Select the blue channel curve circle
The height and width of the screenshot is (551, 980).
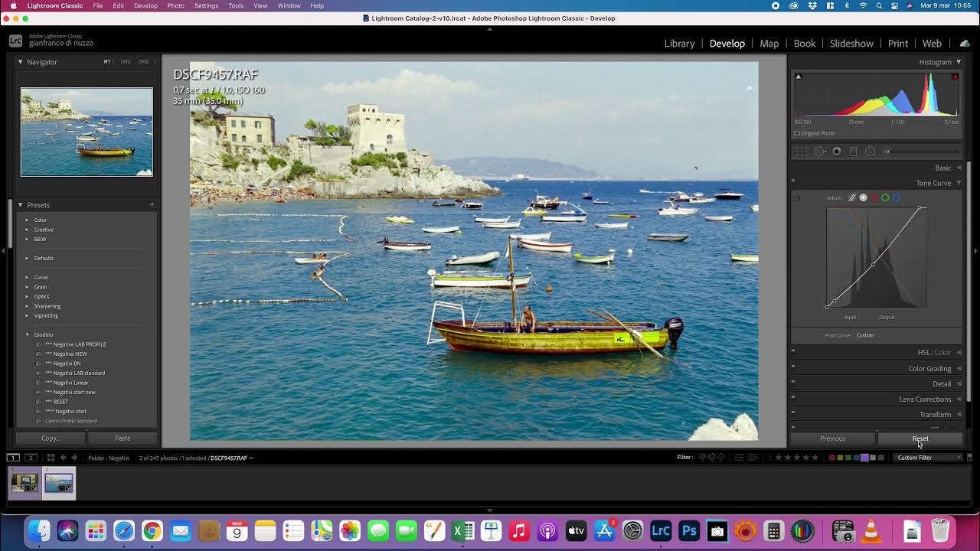point(896,197)
